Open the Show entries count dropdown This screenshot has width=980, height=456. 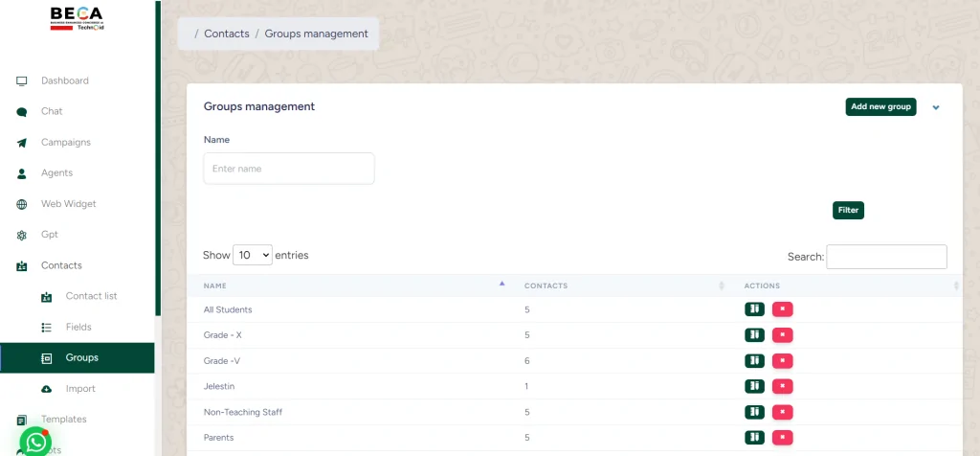click(253, 256)
